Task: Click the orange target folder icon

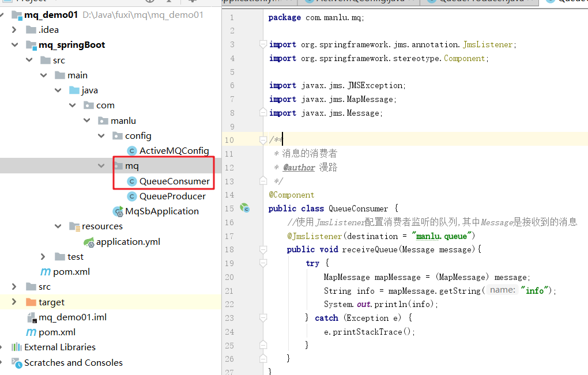Action: pyautogui.click(x=31, y=302)
